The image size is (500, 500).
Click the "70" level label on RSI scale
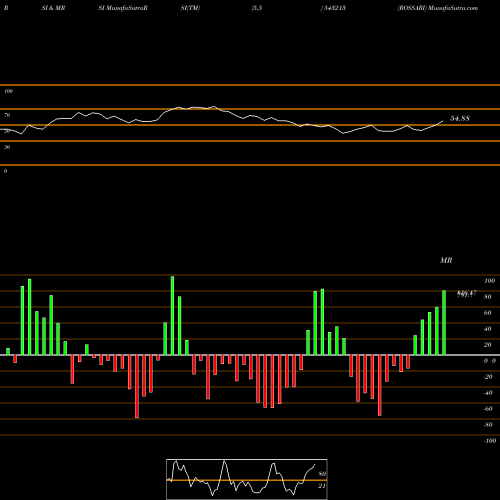(7, 115)
